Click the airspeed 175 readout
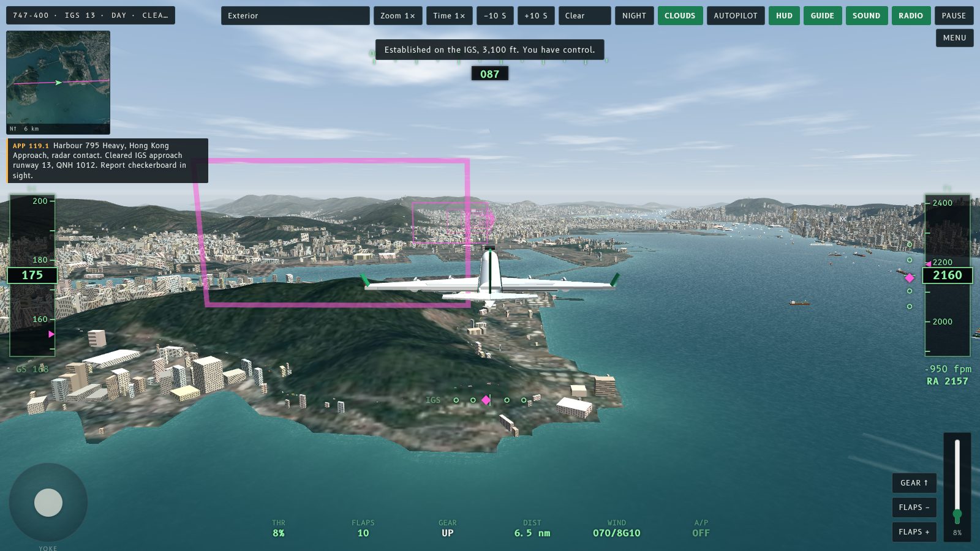980x551 pixels. 32,275
